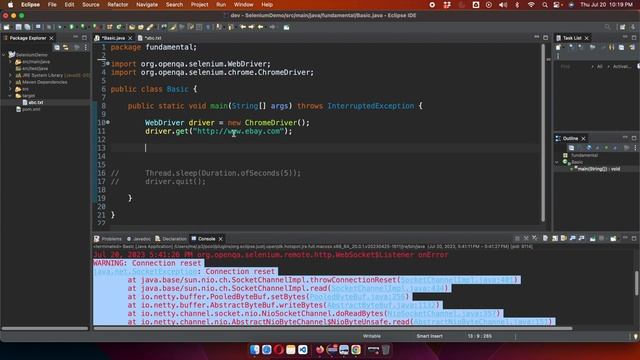Click the New toolbar icon
640x360 pixels.
pyautogui.click(x=7, y=27)
